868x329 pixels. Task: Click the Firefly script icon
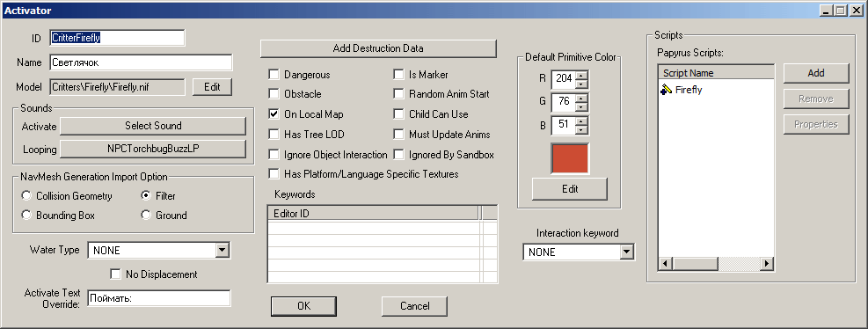pos(667,90)
